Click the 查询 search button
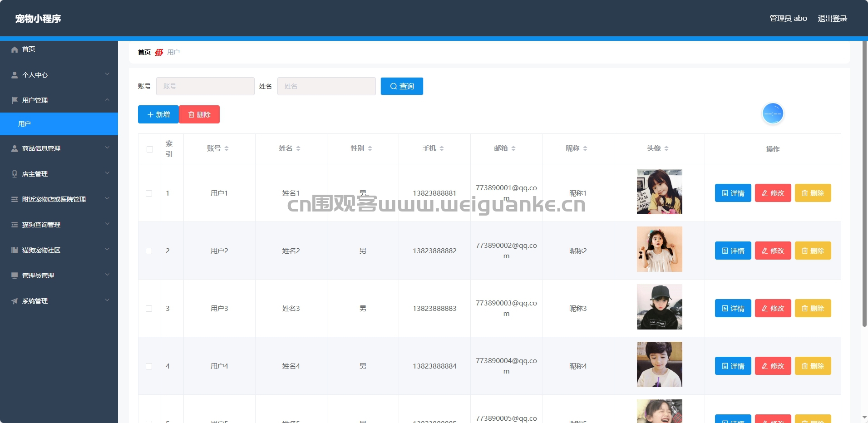Screen dimensions: 868x423 402,86
